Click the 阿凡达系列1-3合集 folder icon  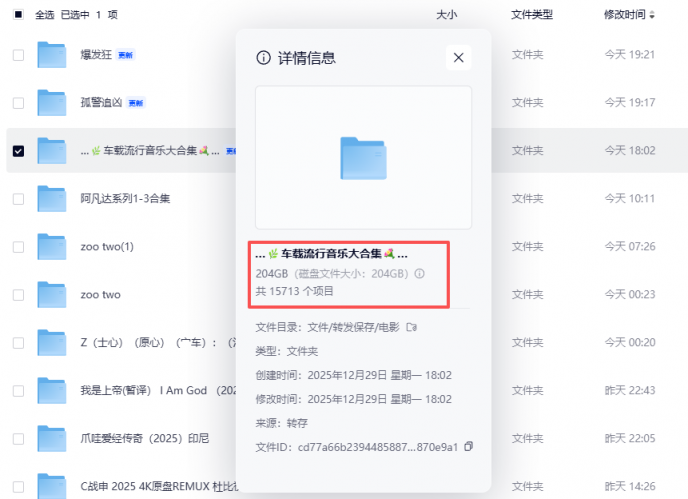[51, 199]
